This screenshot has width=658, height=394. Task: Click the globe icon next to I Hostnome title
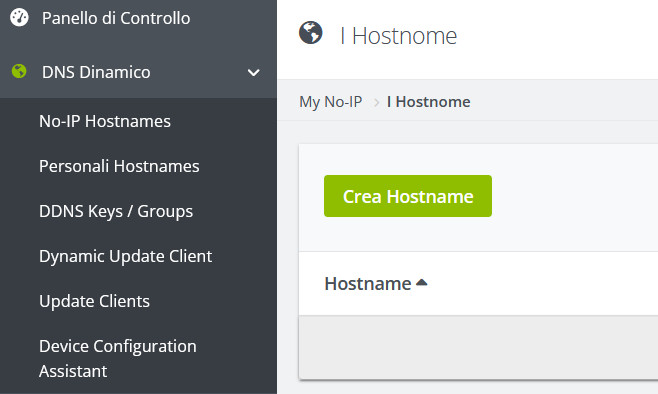coord(311,33)
